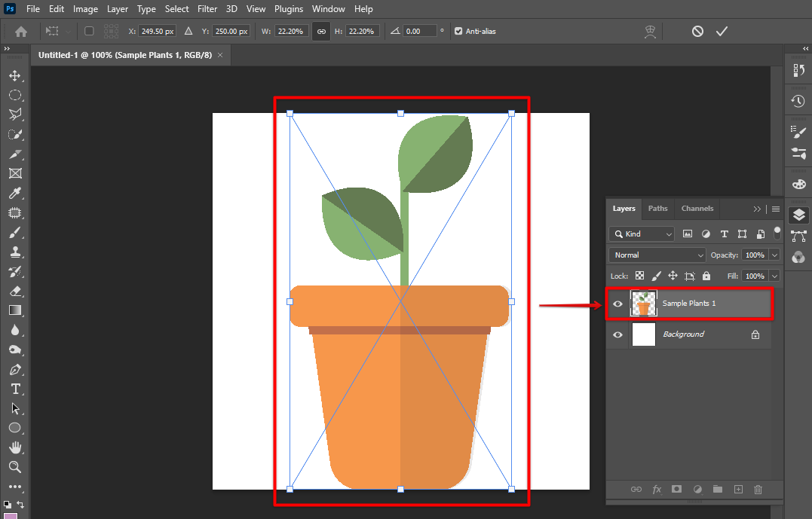Open the Filter menu

[207, 9]
